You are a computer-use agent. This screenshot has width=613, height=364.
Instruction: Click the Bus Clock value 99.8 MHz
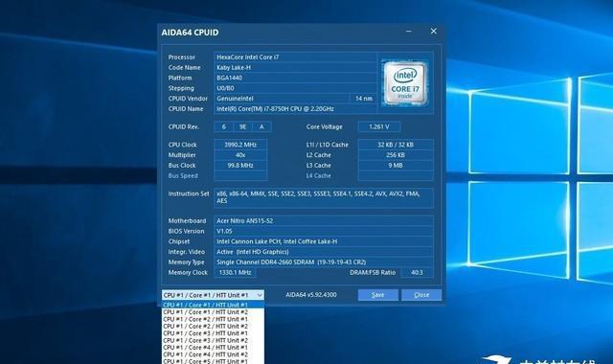pos(240,166)
